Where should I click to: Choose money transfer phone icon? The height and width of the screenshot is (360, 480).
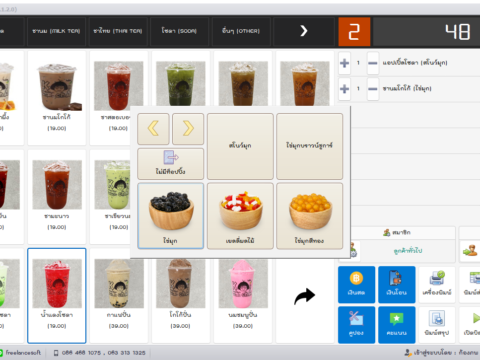pyautogui.click(x=396, y=278)
